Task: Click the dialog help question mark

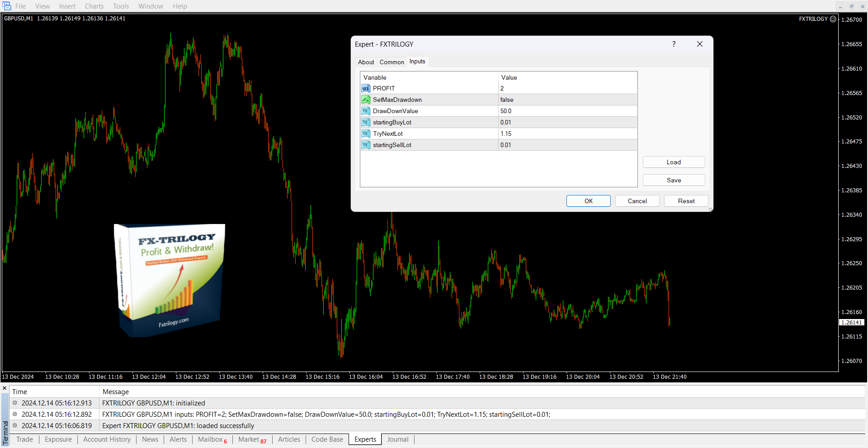Action: click(x=674, y=44)
